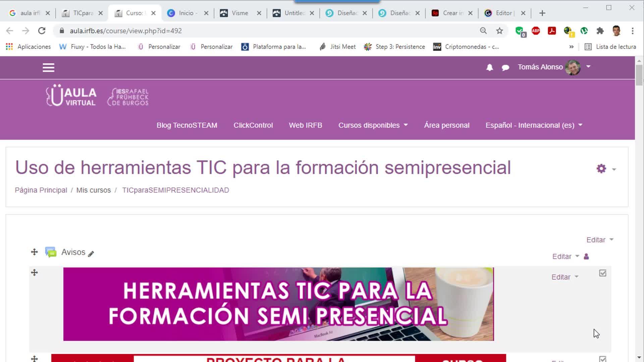644x362 pixels.
Task: Open the messages speech bubble icon
Action: 505,68
